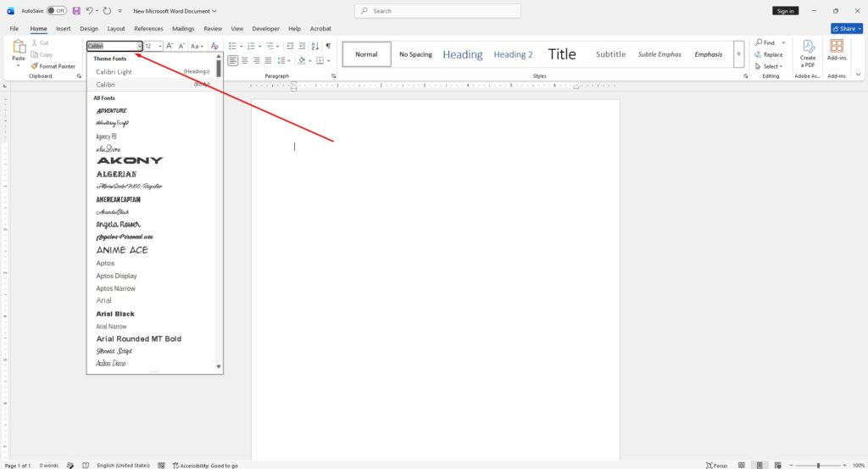Open the line spacing options

coord(281,60)
